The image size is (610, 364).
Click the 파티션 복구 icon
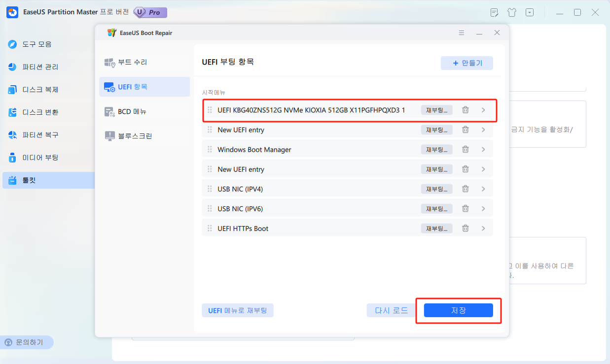click(x=12, y=134)
